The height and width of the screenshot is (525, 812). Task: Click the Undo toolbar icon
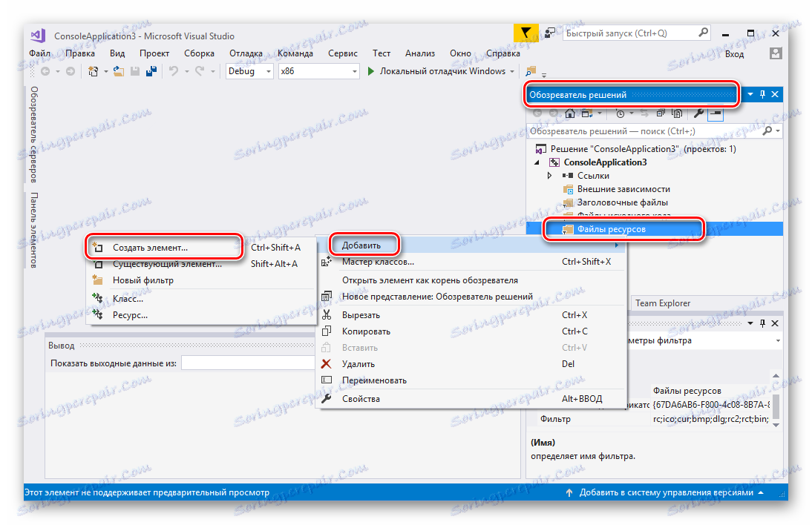tap(173, 71)
